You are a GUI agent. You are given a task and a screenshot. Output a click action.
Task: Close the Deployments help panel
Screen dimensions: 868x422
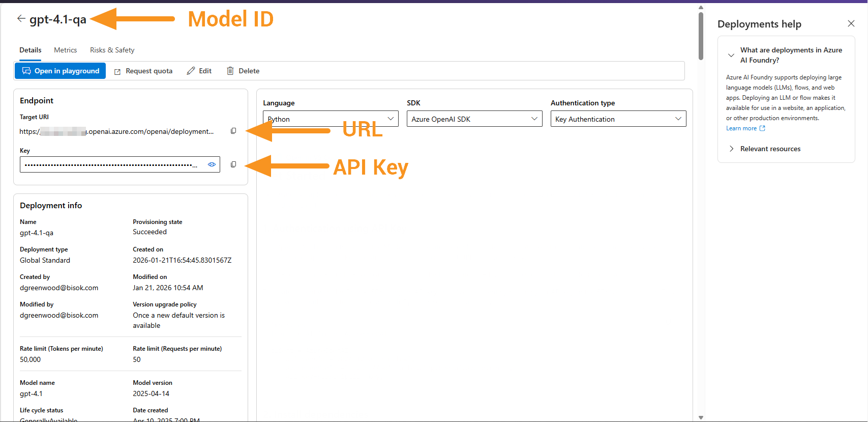pos(851,23)
